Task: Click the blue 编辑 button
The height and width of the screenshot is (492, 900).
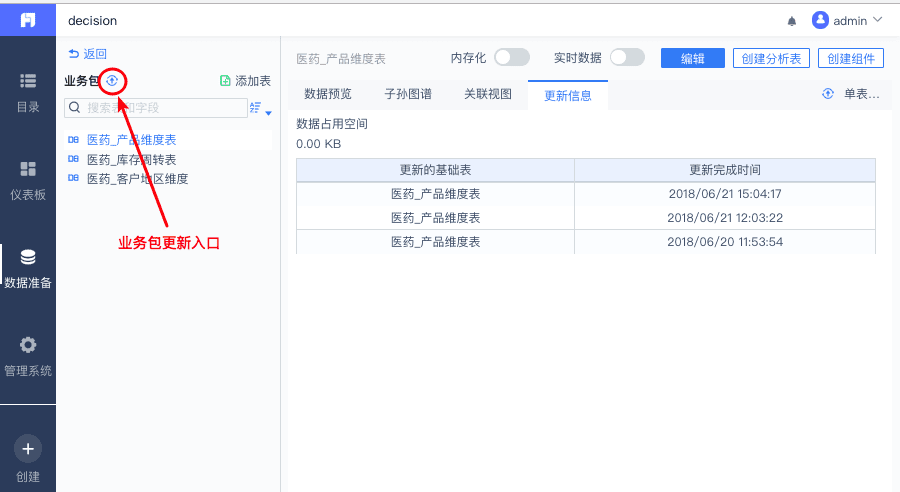Action: coord(693,59)
